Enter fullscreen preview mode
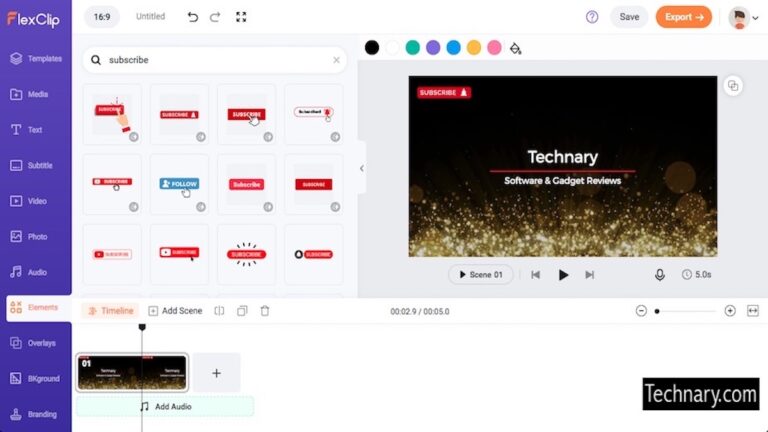The width and height of the screenshot is (768, 432). coord(241,17)
